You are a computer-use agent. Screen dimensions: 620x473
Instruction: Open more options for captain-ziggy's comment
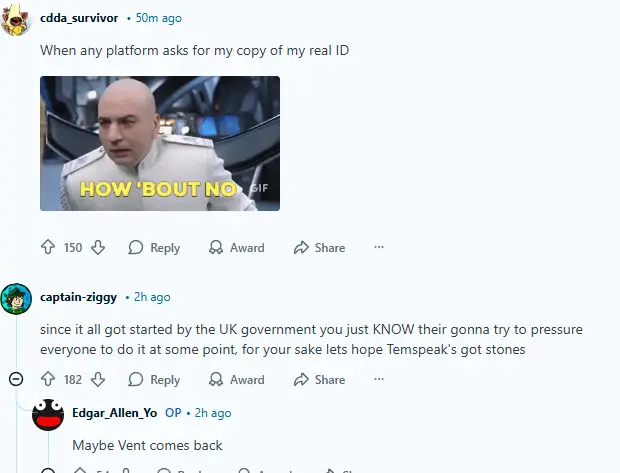click(x=379, y=379)
